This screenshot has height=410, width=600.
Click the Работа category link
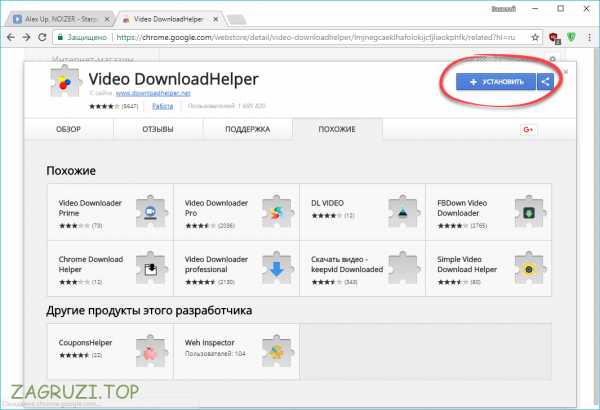coord(163,106)
